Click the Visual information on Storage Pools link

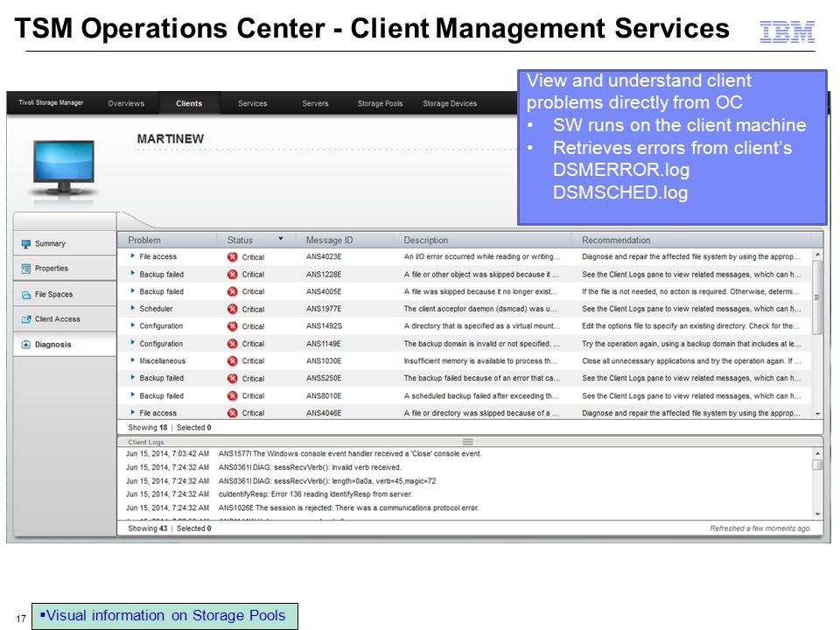click(x=164, y=615)
